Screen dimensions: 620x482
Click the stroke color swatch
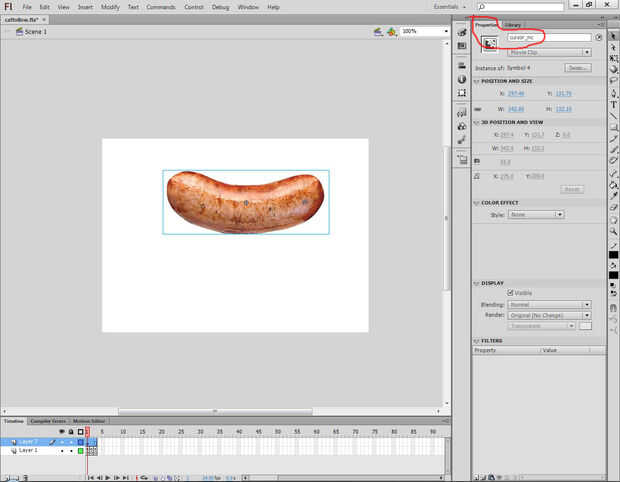pyautogui.click(x=613, y=255)
